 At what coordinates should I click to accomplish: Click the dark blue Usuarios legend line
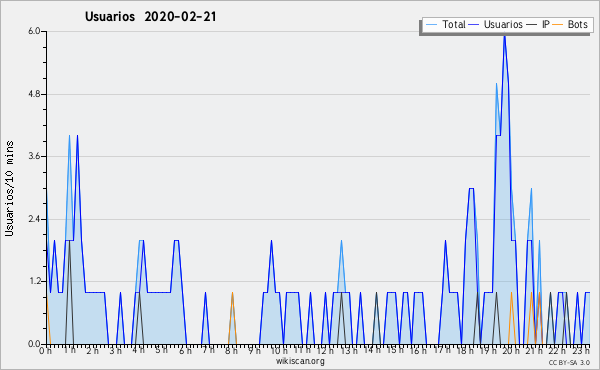point(474,25)
